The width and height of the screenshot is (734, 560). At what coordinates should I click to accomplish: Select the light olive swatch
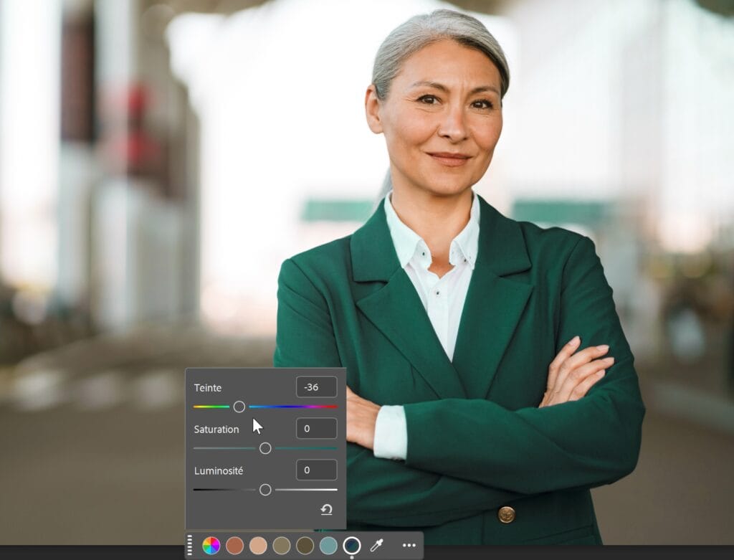pyautogui.click(x=281, y=546)
